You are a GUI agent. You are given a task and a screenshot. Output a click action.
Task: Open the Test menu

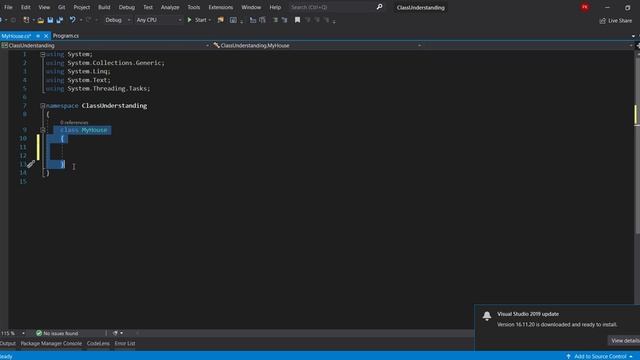148,7
